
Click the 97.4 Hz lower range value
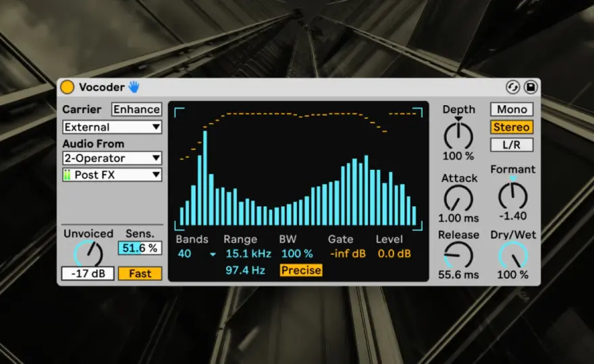click(x=245, y=270)
